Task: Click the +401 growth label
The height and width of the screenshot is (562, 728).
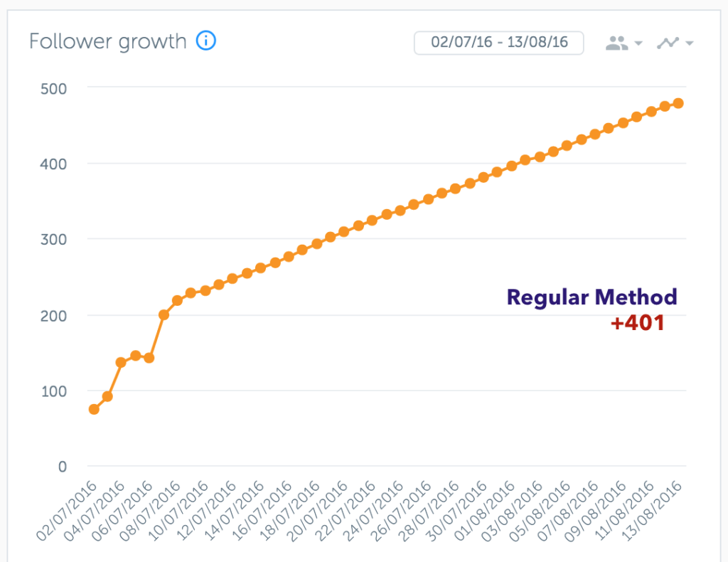Action: 638,322
